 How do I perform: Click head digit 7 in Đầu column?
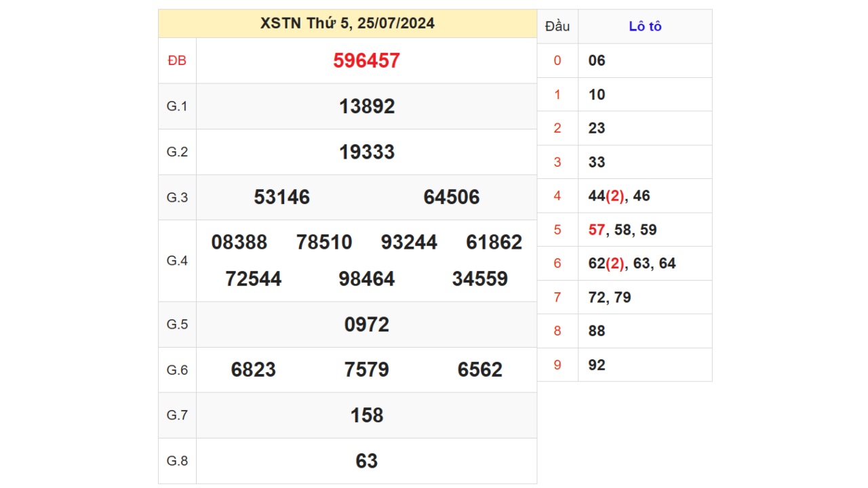coord(557,298)
